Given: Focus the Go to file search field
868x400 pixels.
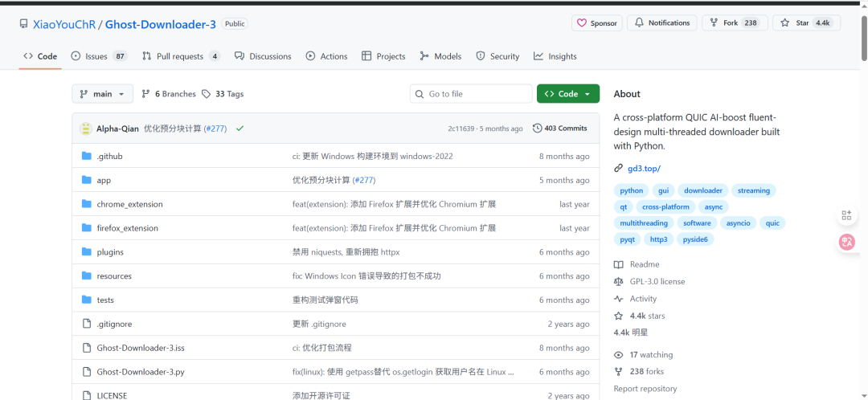Looking at the screenshot, I should point(471,93).
